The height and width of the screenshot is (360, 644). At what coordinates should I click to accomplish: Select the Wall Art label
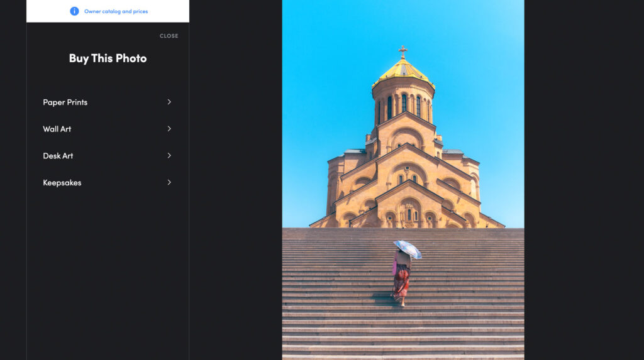point(57,129)
